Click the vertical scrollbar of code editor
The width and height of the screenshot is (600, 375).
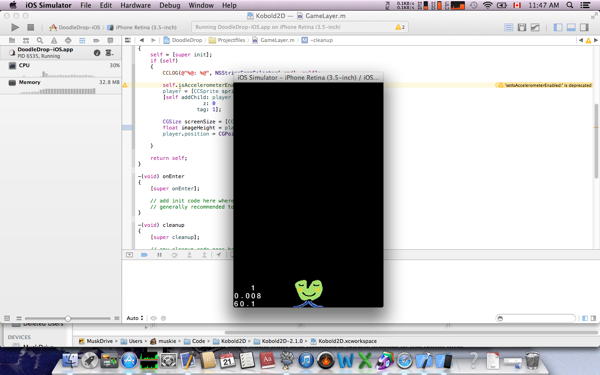(596, 140)
